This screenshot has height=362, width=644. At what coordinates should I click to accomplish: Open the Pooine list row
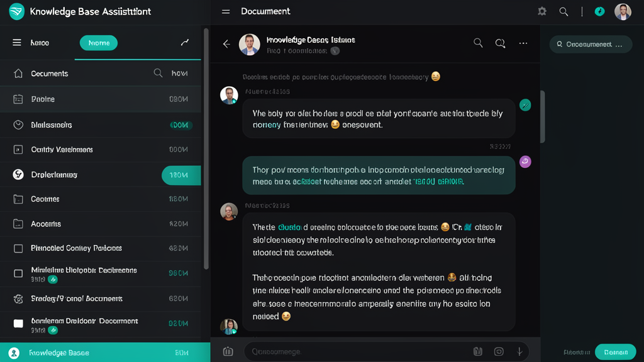pos(101,99)
